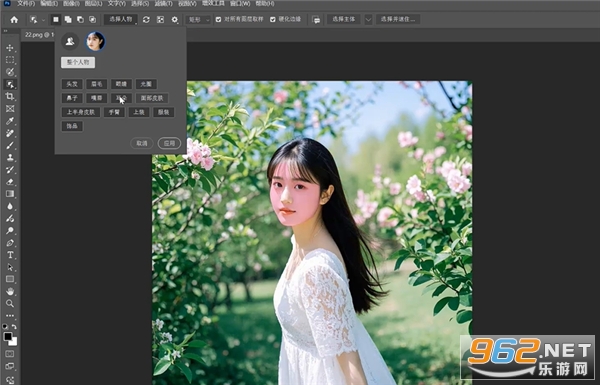Select the detected woman's face thumbnail
Image resolution: width=600 pixels, height=385 pixels.
(95, 41)
